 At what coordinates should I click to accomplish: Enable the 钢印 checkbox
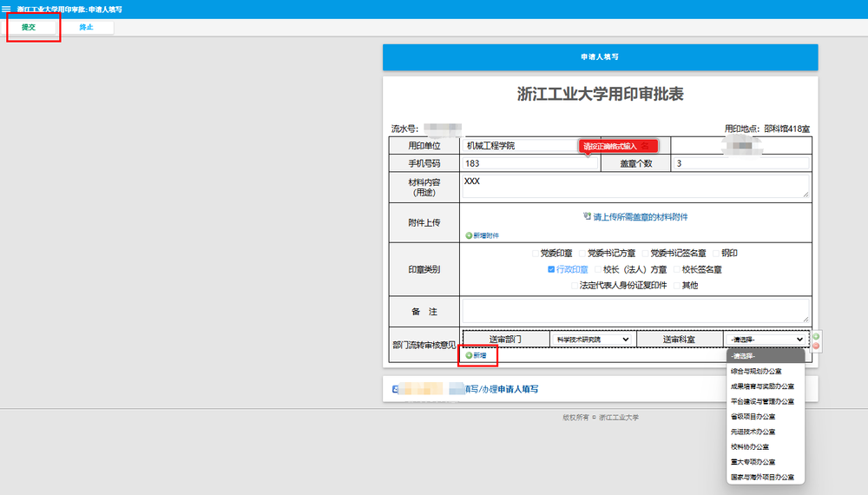coord(715,254)
